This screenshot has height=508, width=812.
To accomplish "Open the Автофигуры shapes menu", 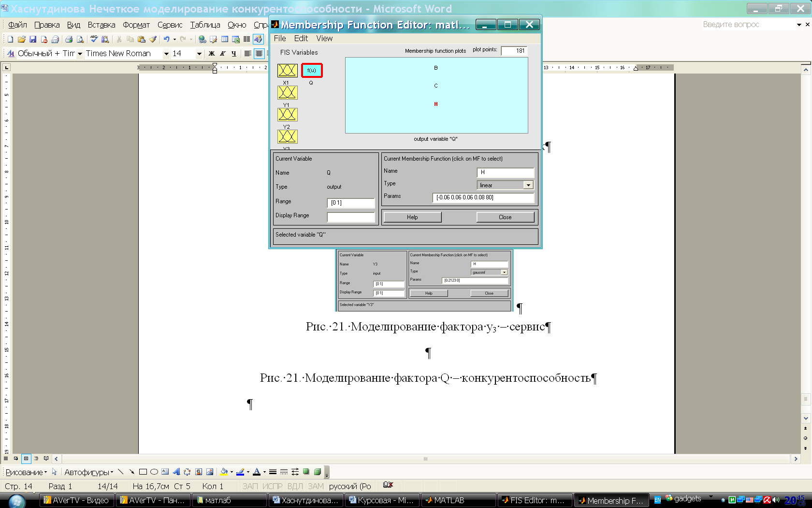I will click(x=89, y=472).
